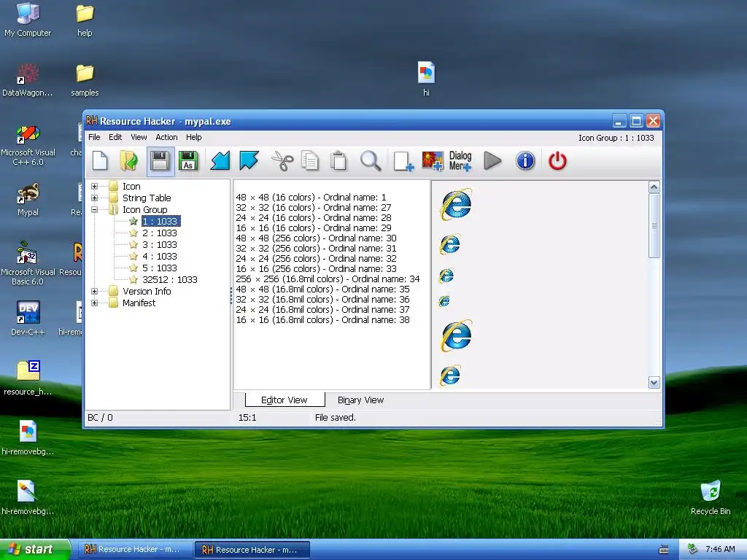This screenshot has height=560, width=747.
Task: Switch to the second Resource Hacker taskbar button
Action: click(x=252, y=550)
